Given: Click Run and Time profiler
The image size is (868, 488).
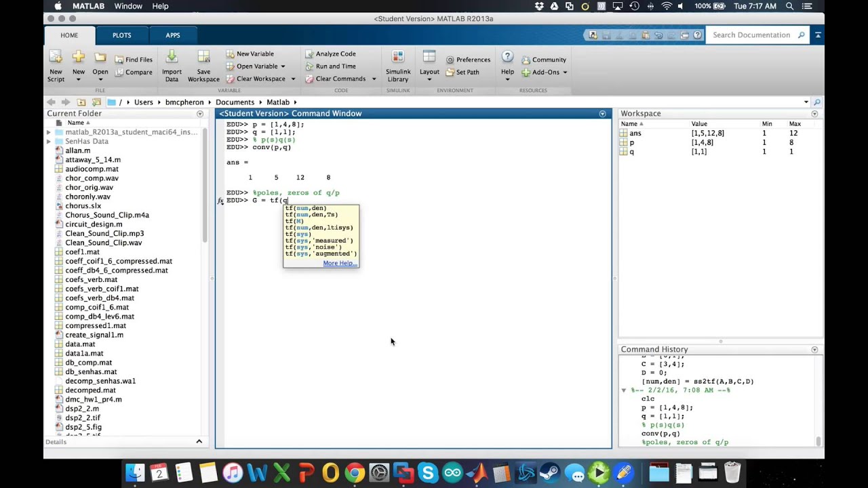Looking at the screenshot, I should tap(330, 66).
